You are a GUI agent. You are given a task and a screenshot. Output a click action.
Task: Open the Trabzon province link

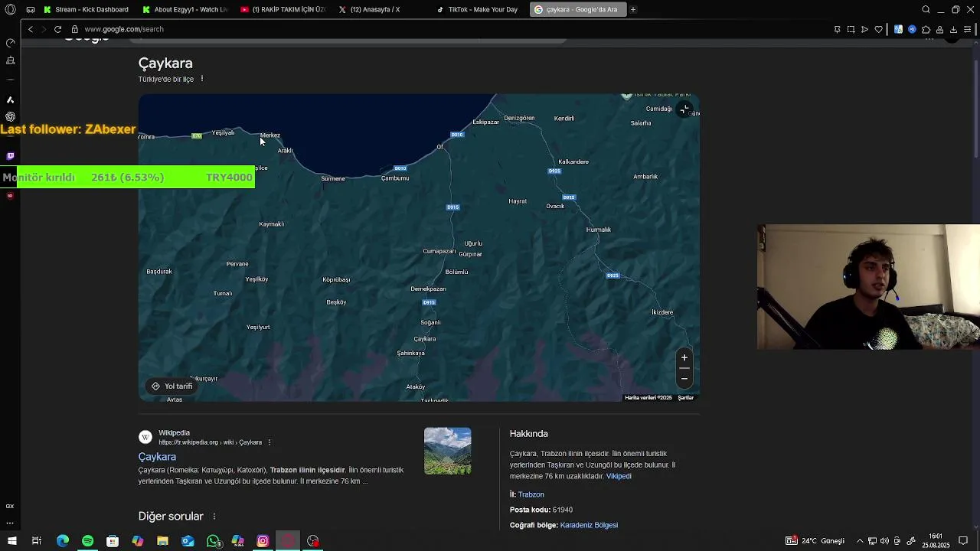pyautogui.click(x=531, y=494)
